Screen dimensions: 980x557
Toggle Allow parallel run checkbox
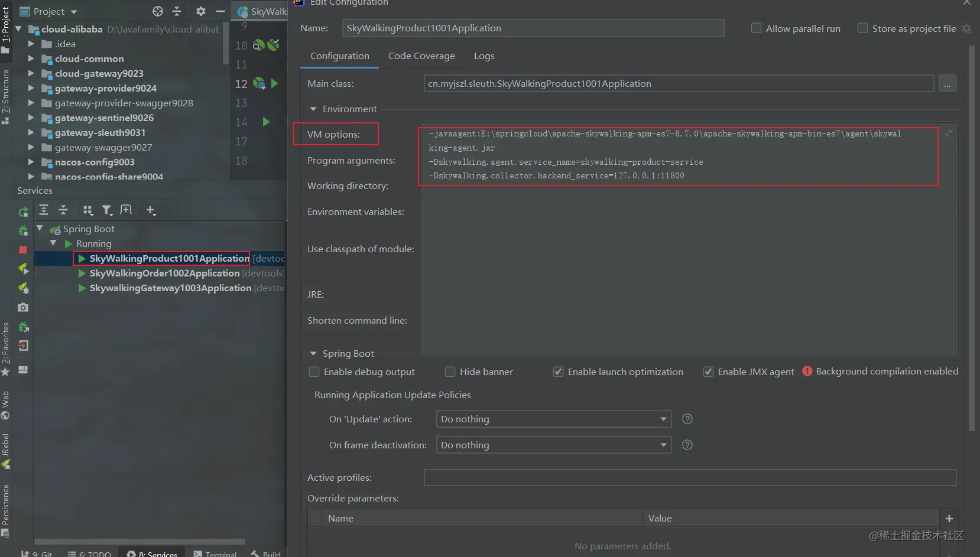click(x=756, y=28)
